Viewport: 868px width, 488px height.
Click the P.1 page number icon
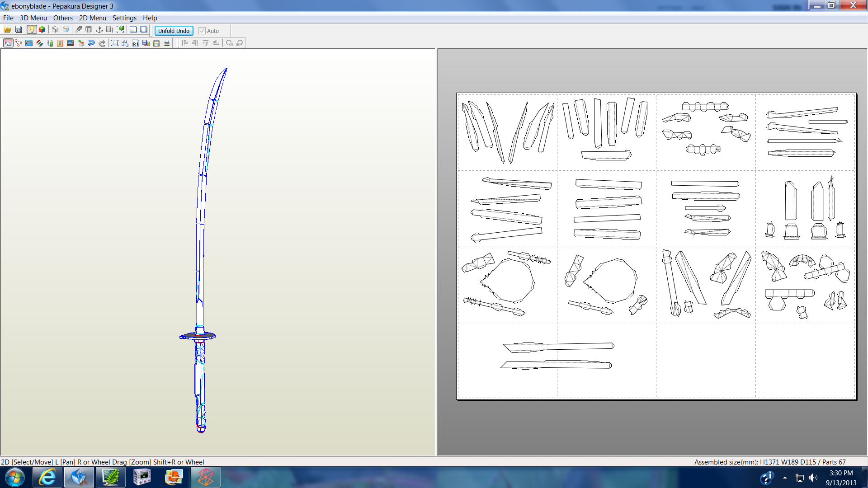136,43
